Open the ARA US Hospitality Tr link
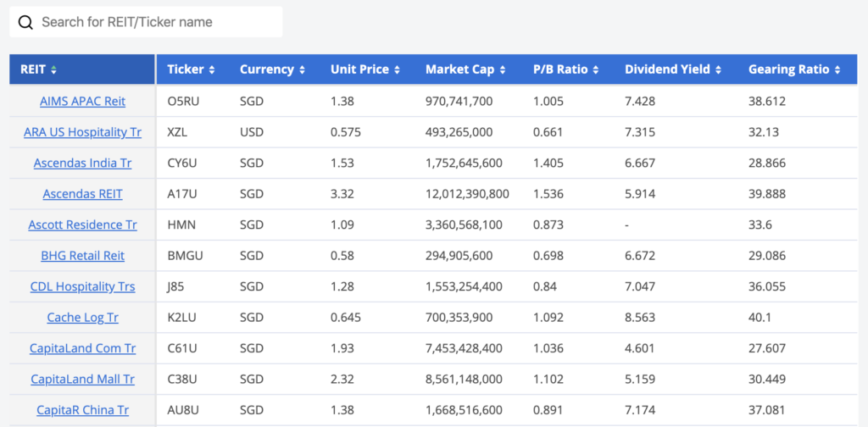The height and width of the screenshot is (427, 868). [x=82, y=132]
